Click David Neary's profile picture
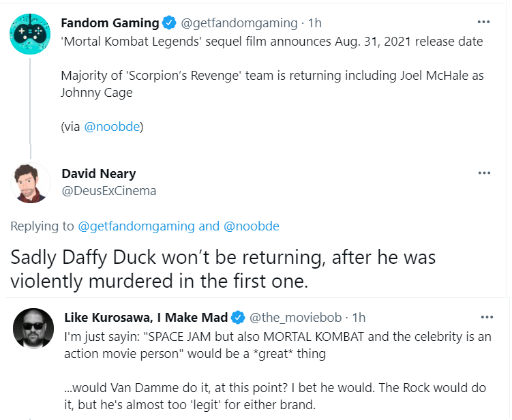This screenshot has height=420, width=512. tap(31, 183)
